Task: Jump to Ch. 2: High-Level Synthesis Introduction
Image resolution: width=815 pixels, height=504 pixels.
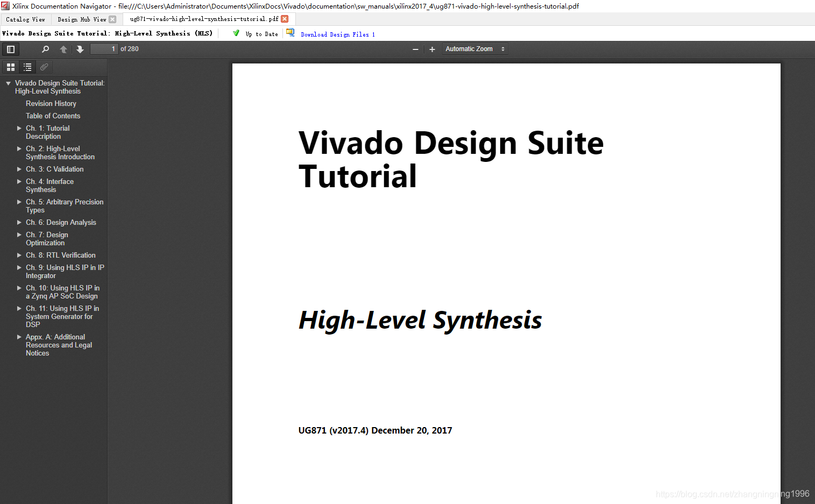Action: (x=60, y=153)
